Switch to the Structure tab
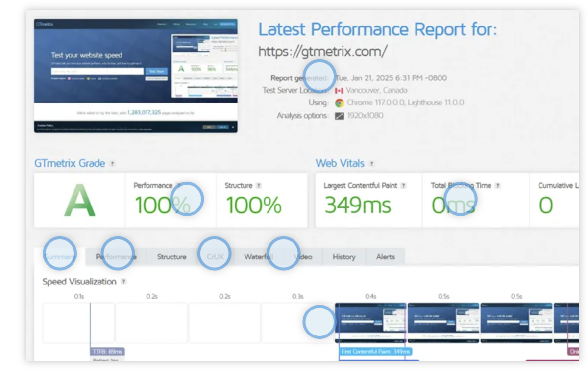Screen dimensions: 588x387 171,257
